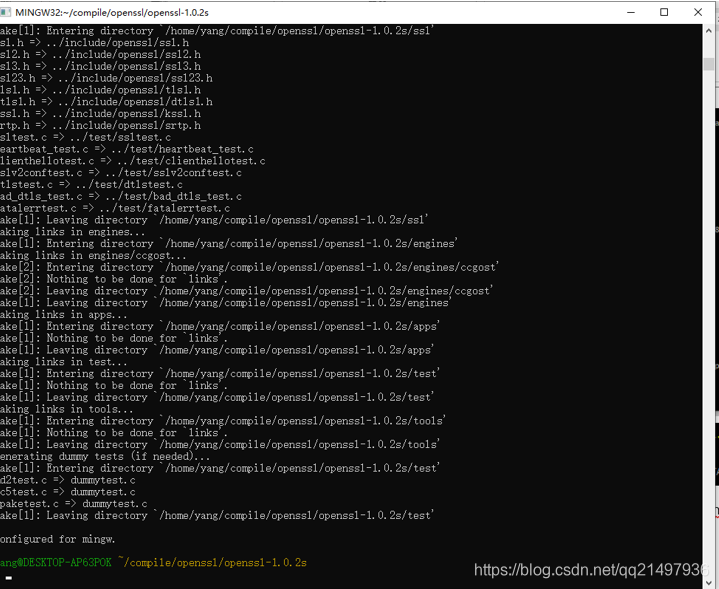Click the line with ../include/openssl/kssl.h

(100, 114)
